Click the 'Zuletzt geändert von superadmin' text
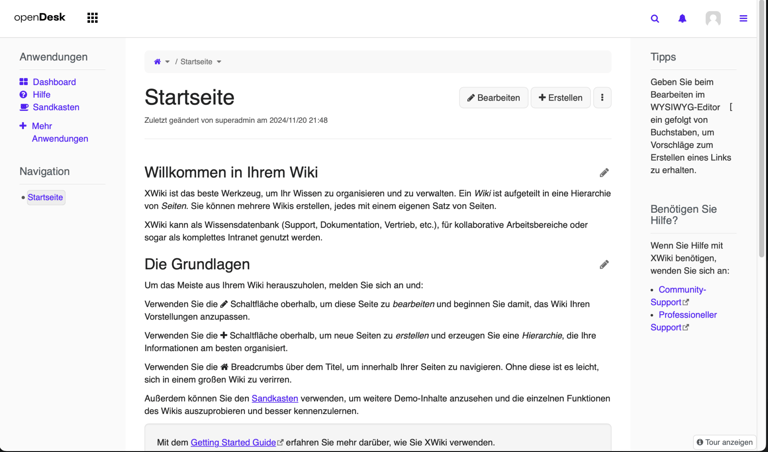Viewport: 768px width, 452px height. [236, 120]
